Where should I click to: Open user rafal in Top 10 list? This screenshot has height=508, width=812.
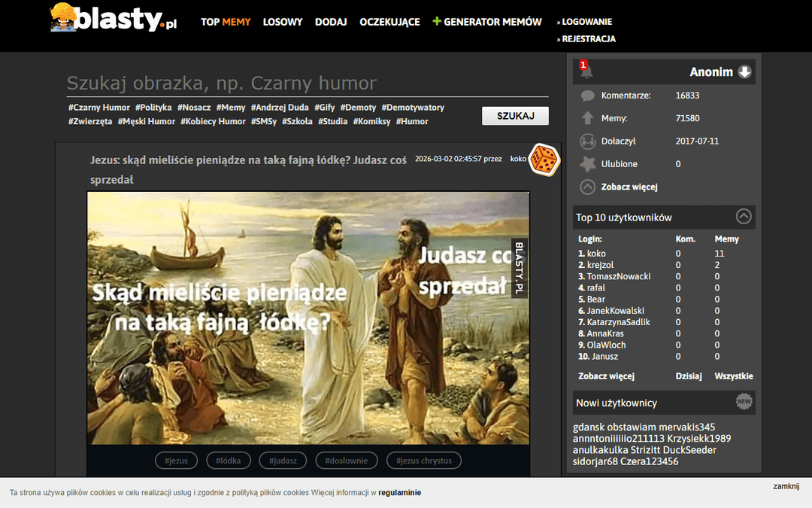tap(596, 287)
